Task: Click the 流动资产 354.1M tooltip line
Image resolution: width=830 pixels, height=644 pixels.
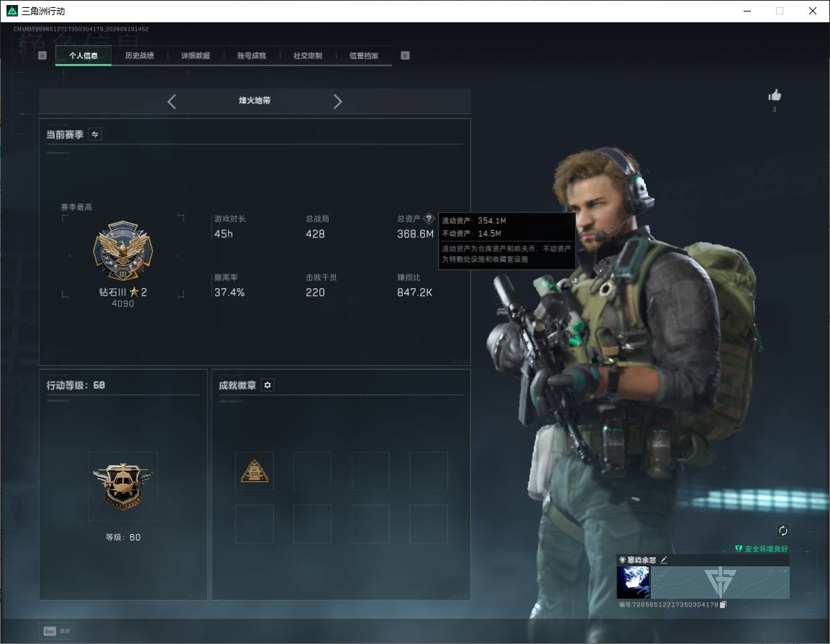Action: pyautogui.click(x=474, y=221)
